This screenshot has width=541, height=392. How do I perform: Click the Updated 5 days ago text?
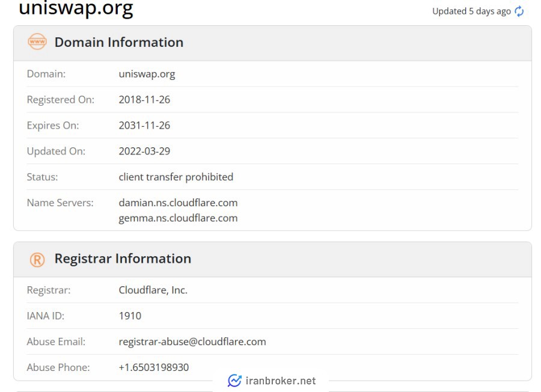coord(471,11)
